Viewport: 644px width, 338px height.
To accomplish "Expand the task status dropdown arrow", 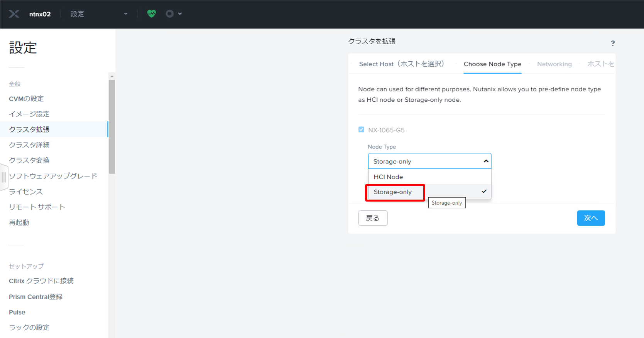I will [180, 14].
